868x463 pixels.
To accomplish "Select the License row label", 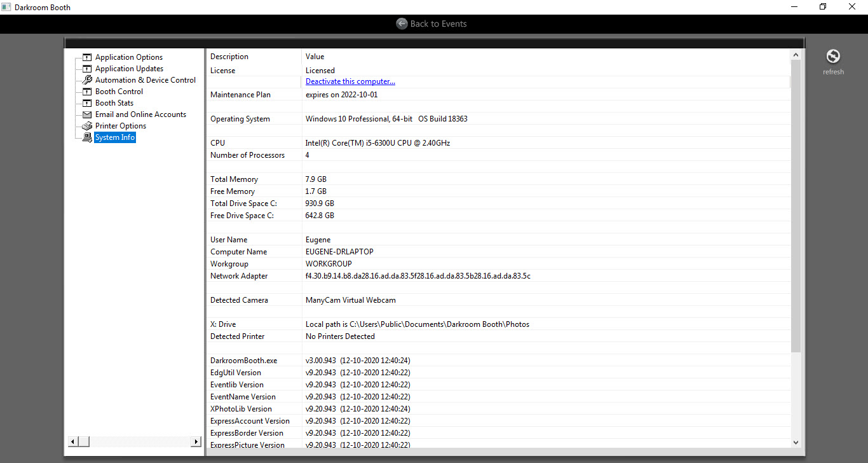I will 222,71.
